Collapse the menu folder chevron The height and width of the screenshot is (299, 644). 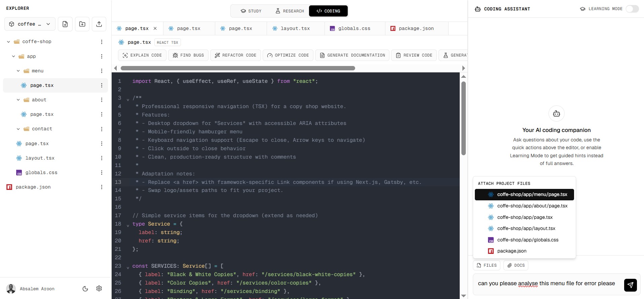[18, 71]
